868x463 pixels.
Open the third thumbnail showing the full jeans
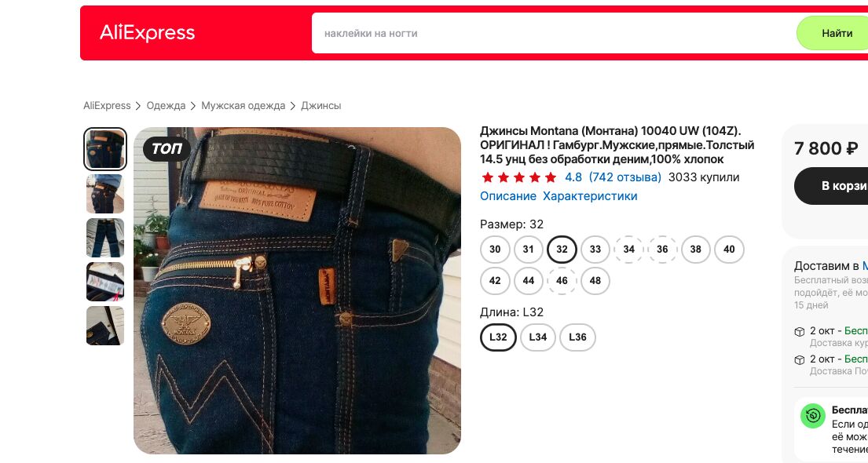coord(105,238)
